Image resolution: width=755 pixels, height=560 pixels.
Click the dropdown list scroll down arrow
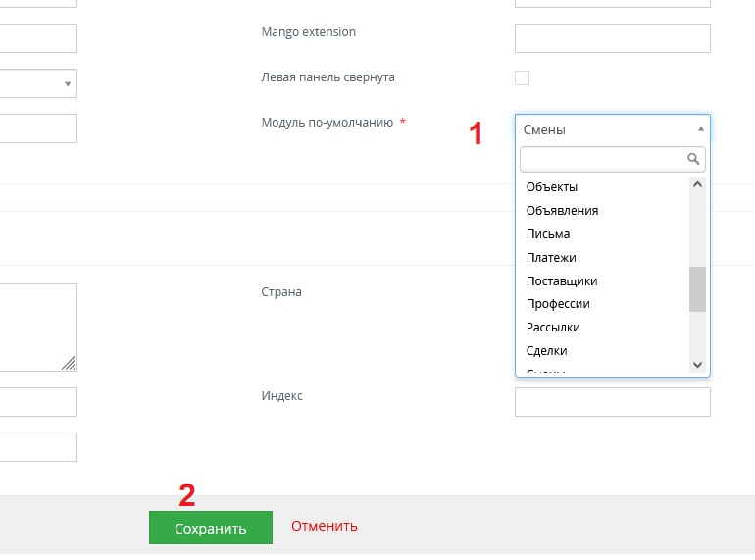pyautogui.click(x=698, y=364)
